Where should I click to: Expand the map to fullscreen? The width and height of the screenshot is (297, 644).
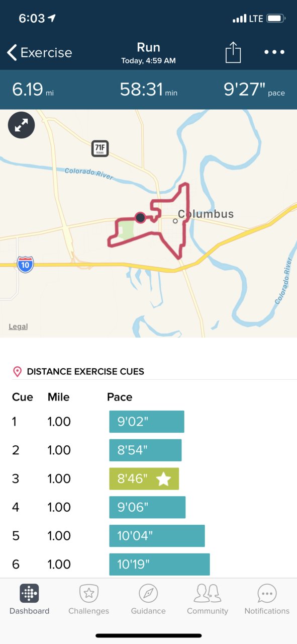pyautogui.click(x=21, y=125)
